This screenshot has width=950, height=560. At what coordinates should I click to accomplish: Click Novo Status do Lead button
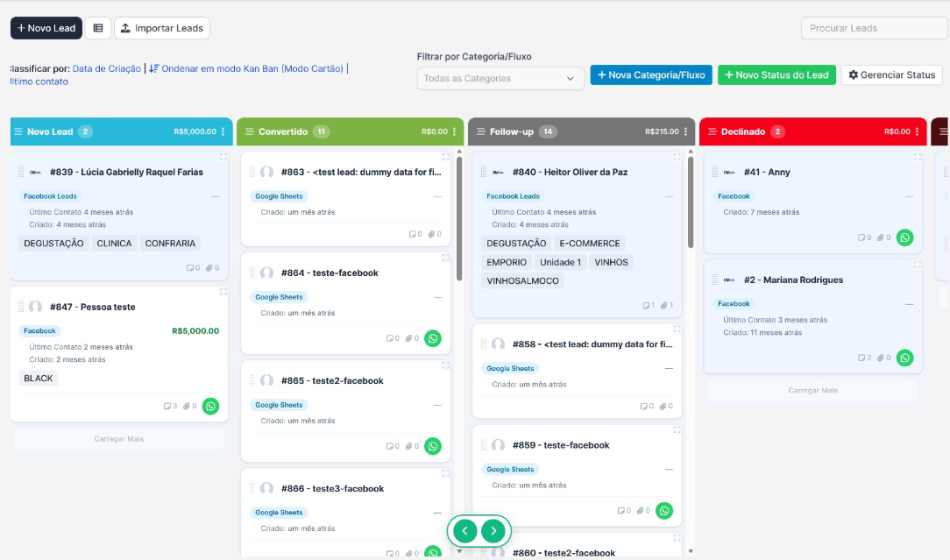(776, 75)
